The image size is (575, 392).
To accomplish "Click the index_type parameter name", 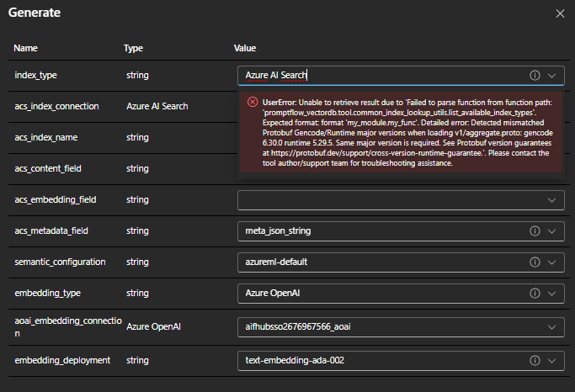I will [x=35, y=76].
